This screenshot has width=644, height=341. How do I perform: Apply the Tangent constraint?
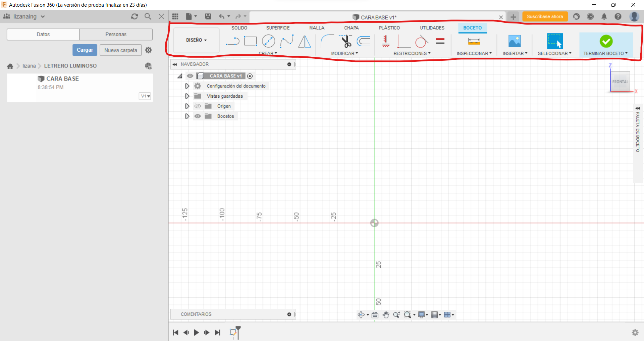pos(422,41)
